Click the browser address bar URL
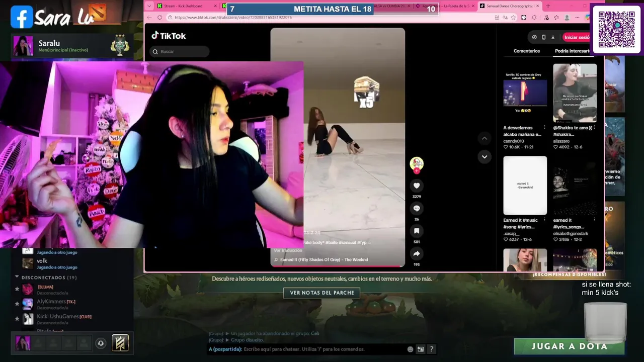Screen dimensions: 644x362 [233, 17]
